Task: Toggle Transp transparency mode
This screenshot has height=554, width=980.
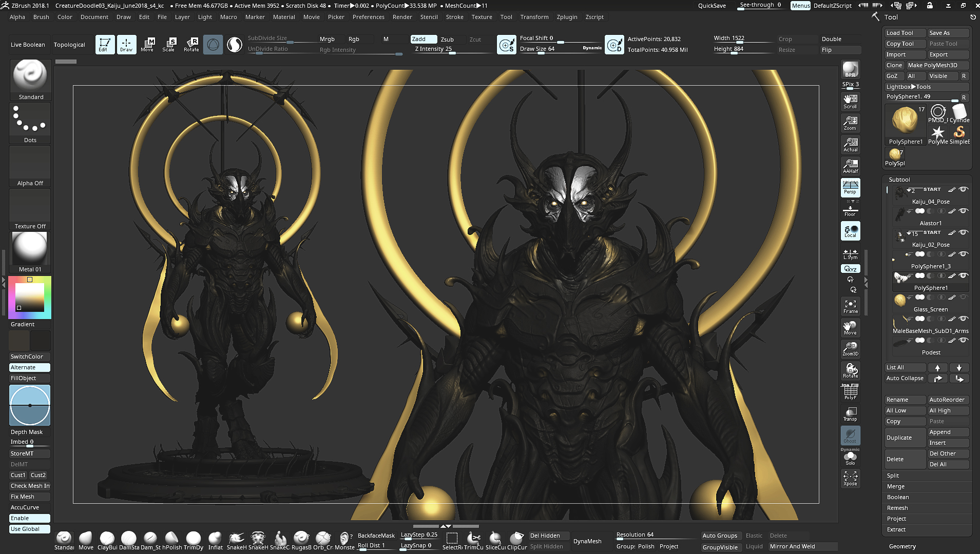Action: click(x=850, y=413)
